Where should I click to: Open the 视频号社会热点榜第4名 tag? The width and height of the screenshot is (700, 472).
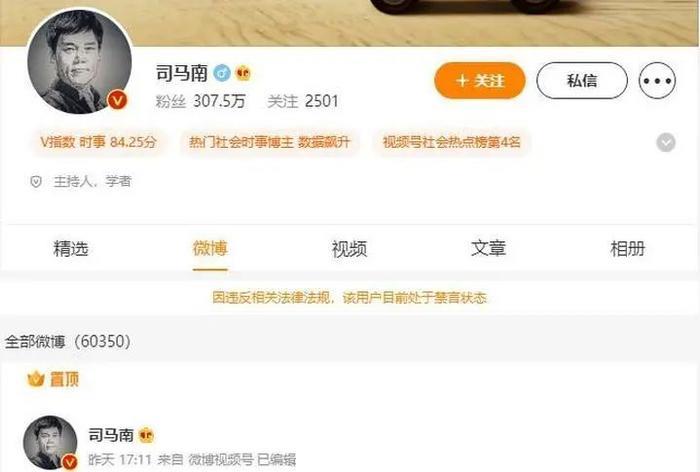coord(451,142)
